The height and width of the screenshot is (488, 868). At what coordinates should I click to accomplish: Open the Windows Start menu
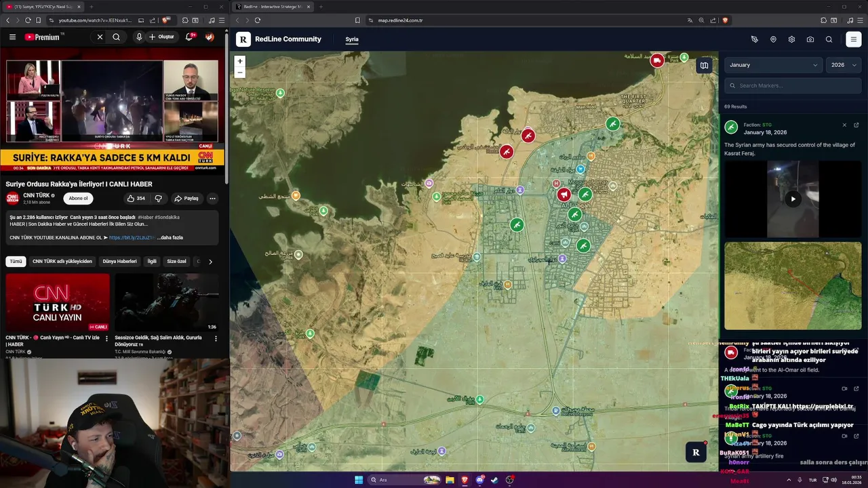359,480
